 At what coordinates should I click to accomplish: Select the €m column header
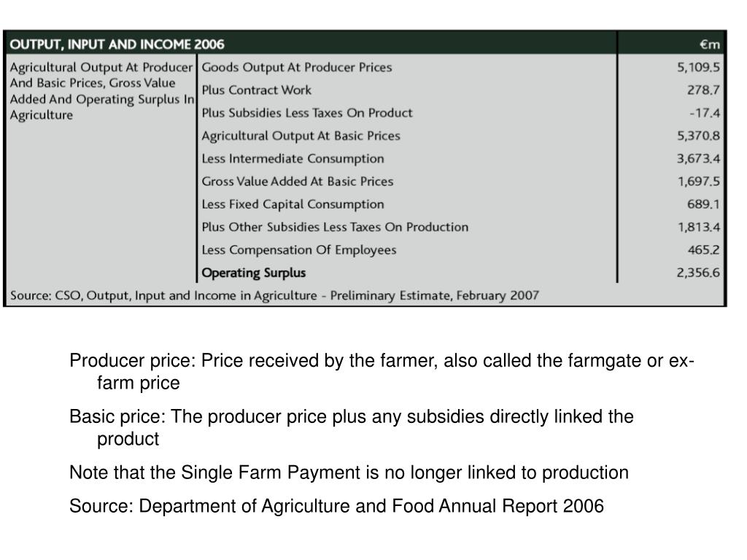[709, 44]
